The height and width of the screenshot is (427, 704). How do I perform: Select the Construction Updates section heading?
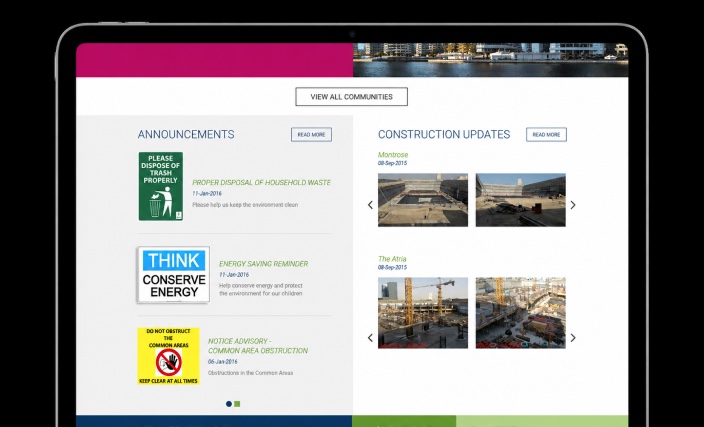click(444, 134)
